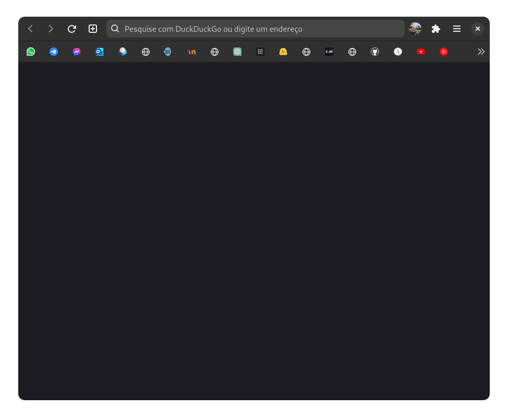The image size is (508, 420).
Task: Open the YouTube Music bookmark
Action: point(444,52)
